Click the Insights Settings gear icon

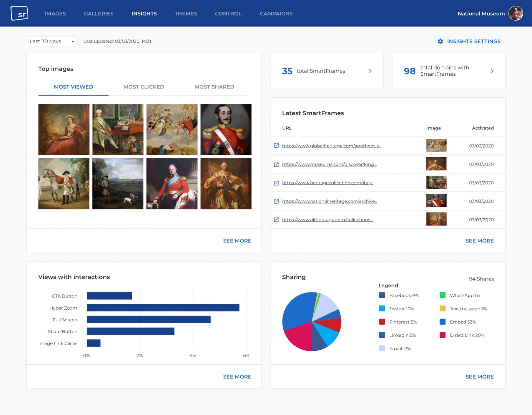coord(440,41)
